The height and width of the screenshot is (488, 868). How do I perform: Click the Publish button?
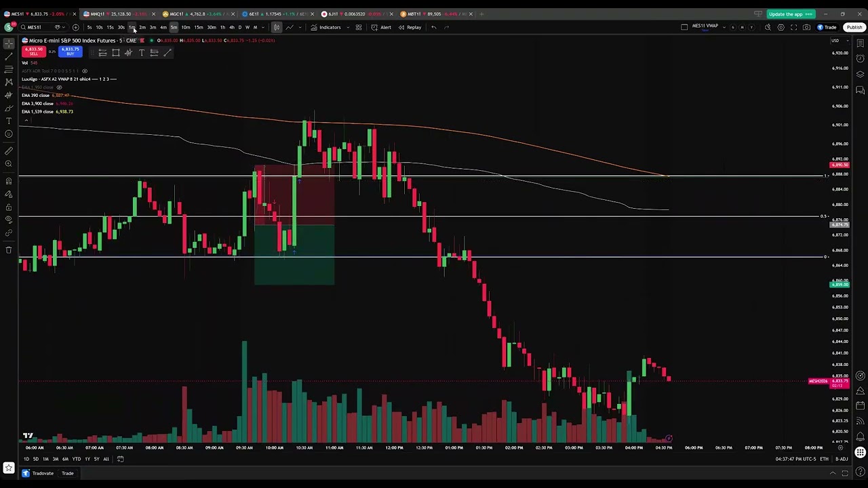click(x=854, y=27)
